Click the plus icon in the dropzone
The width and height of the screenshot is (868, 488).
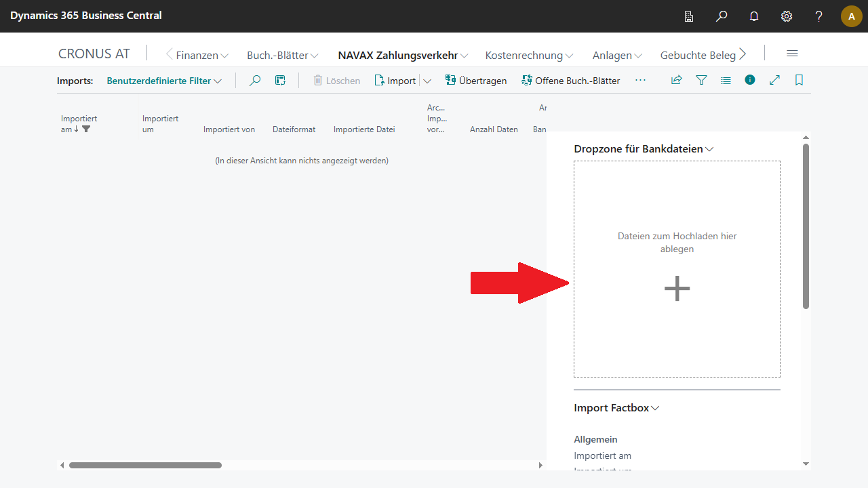(x=677, y=289)
